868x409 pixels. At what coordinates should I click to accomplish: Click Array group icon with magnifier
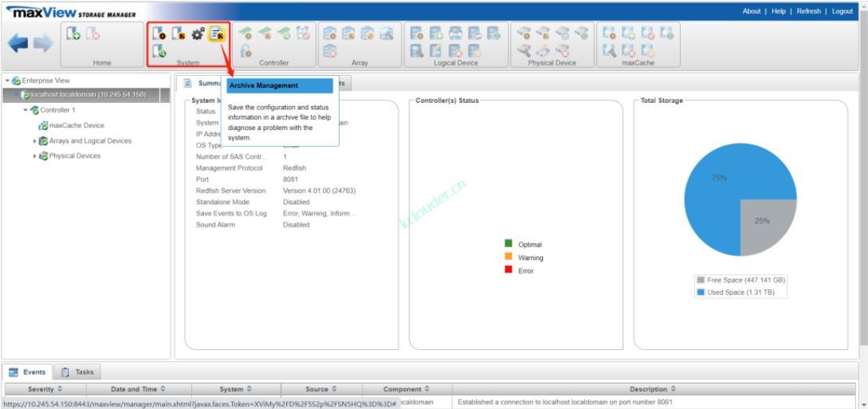pos(387,33)
